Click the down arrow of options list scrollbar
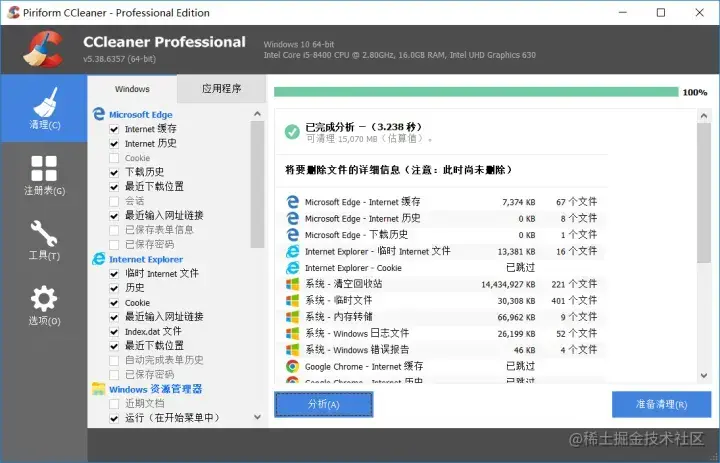The width and height of the screenshot is (720, 463). tap(257, 417)
